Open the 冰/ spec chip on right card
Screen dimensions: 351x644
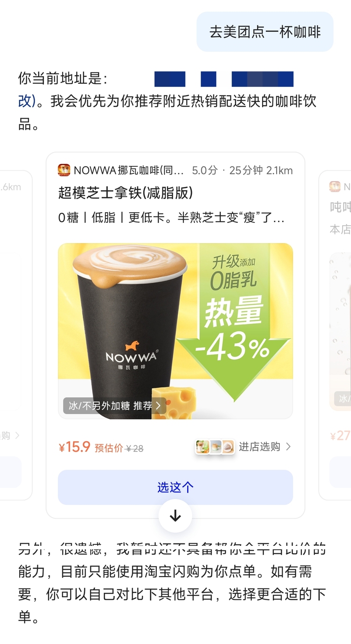coord(343,399)
